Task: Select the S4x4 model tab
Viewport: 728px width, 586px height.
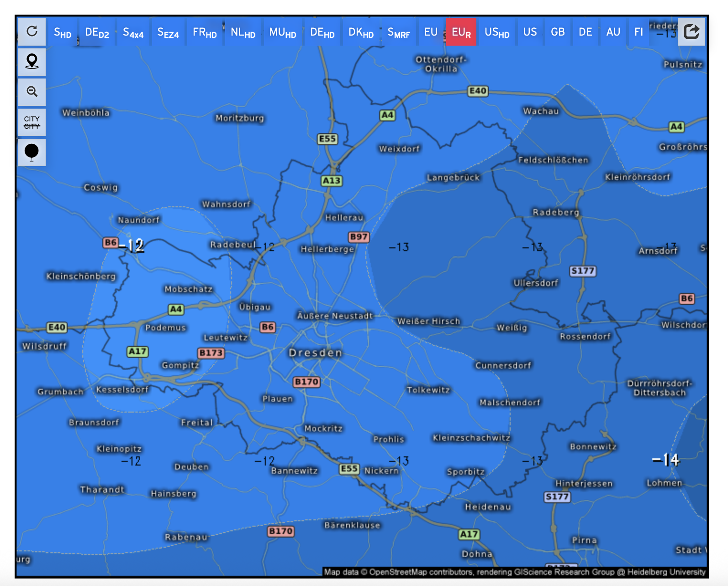Action: point(133,32)
